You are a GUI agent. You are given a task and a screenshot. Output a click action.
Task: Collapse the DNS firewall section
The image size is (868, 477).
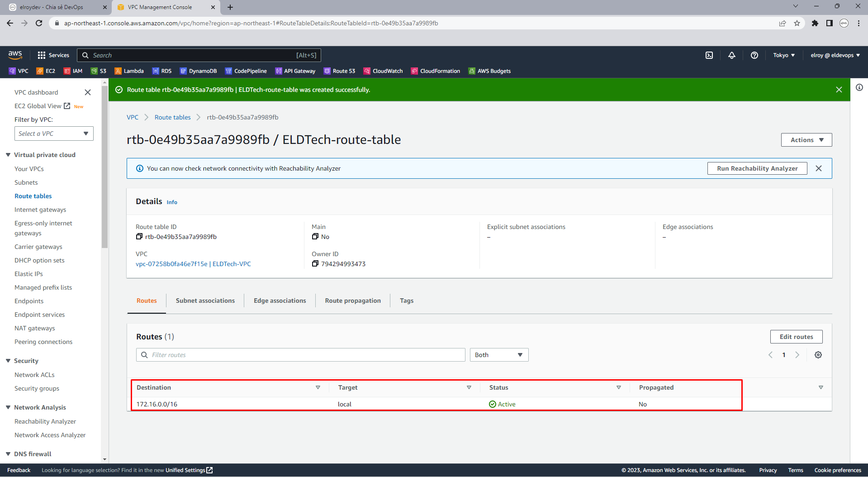click(x=8, y=454)
